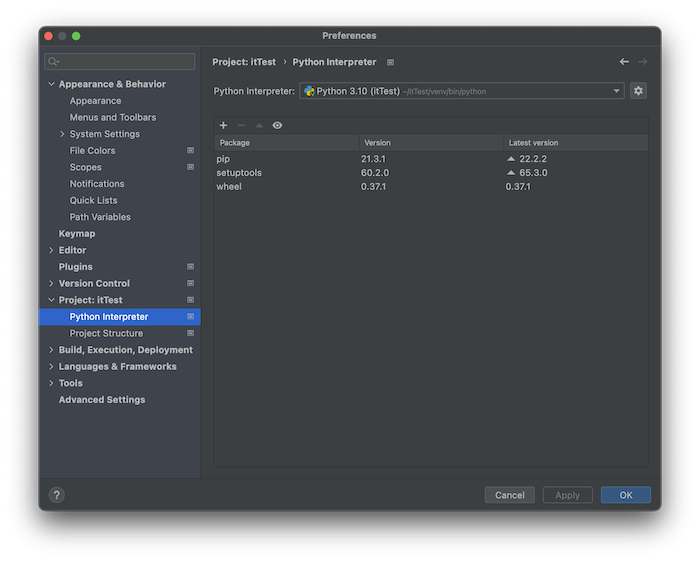Click project-level icon beside Project: itTest

tap(190, 300)
